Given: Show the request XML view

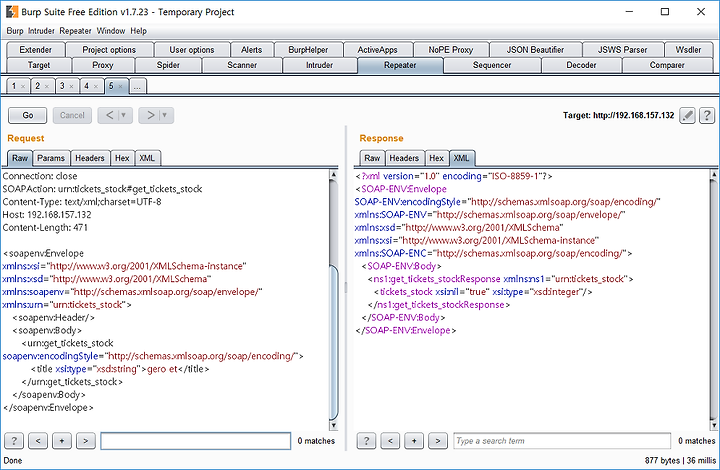Looking at the screenshot, I should [x=147, y=158].
